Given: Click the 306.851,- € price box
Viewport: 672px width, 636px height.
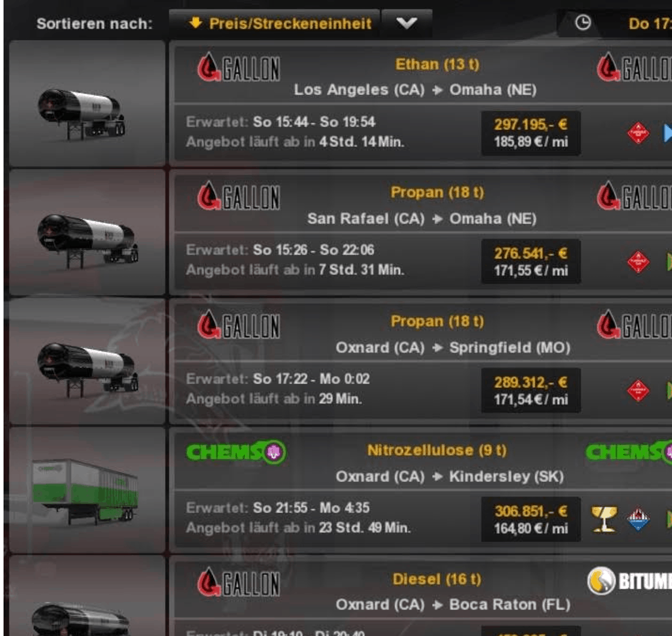Looking at the screenshot, I should (x=531, y=519).
